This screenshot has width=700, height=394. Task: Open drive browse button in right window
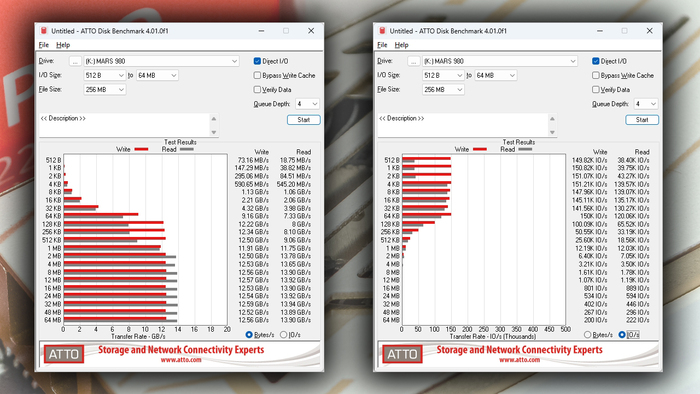pyautogui.click(x=413, y=61)
